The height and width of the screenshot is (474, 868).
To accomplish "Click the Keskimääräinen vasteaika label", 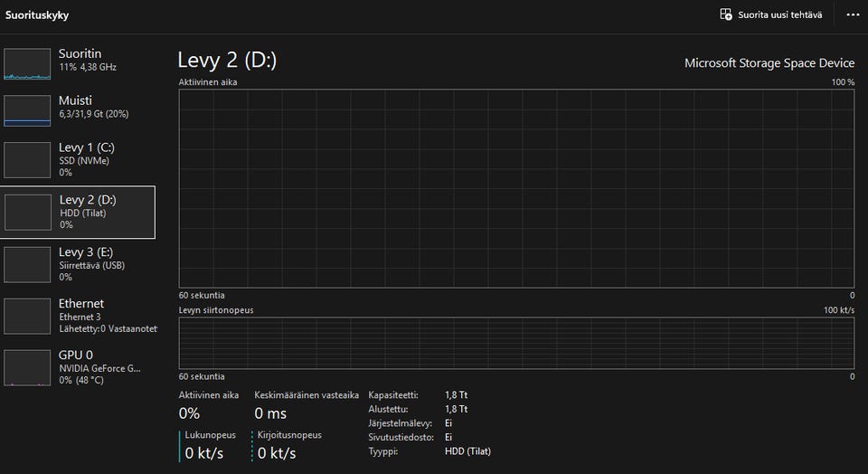I will click(x=307, y=395).
